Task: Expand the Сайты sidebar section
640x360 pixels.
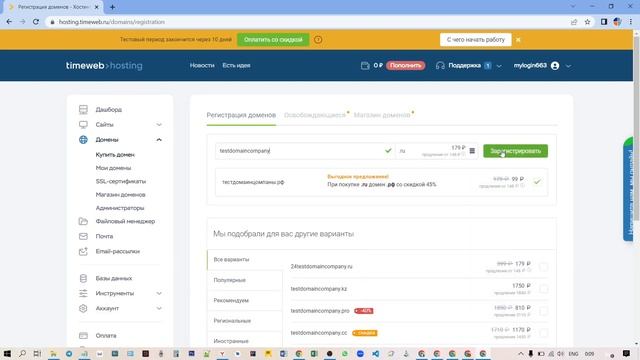Action: click(159, 124)
